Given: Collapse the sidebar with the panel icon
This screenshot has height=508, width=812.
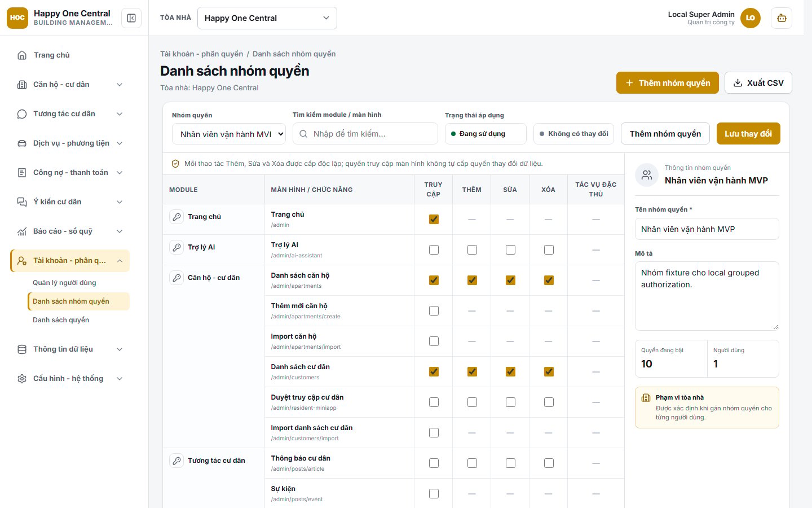Looking at the screenshot, I should tap(131, 18).
